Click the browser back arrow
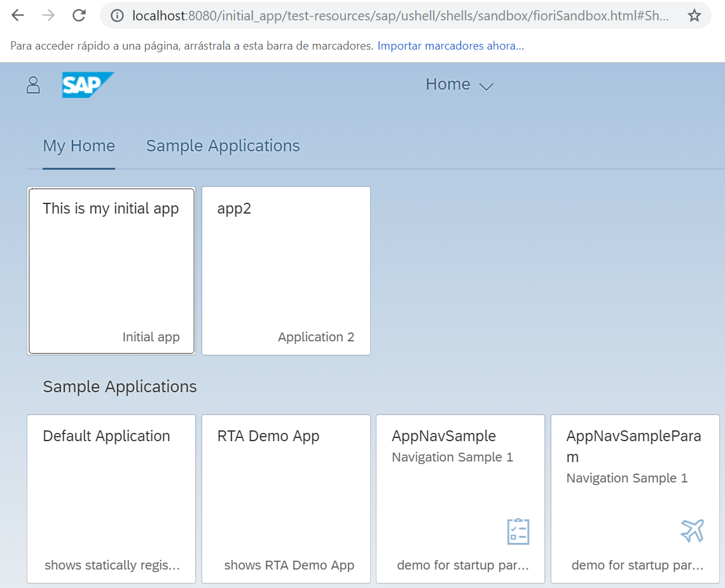Viewport: 725px width, 588px height. coord(18,15)
